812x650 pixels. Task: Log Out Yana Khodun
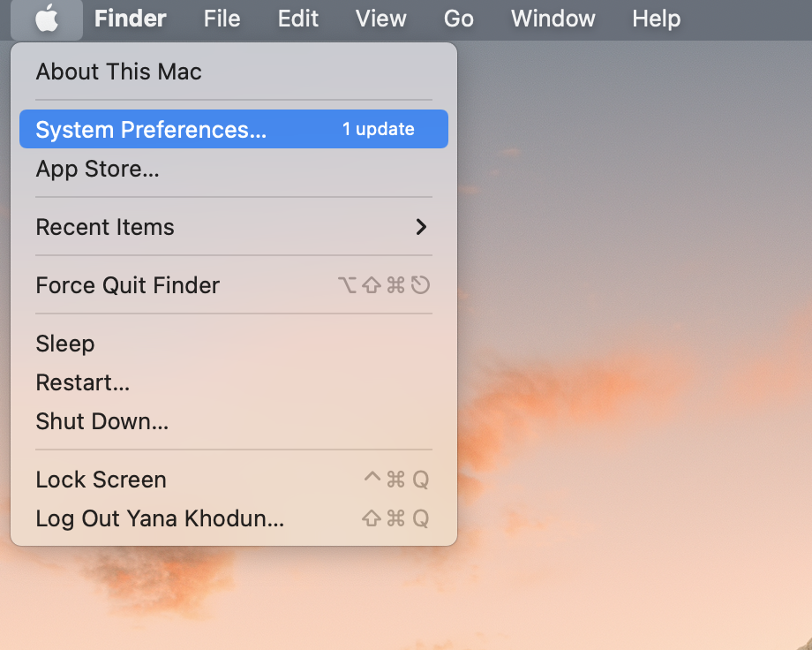coord(234,518)
